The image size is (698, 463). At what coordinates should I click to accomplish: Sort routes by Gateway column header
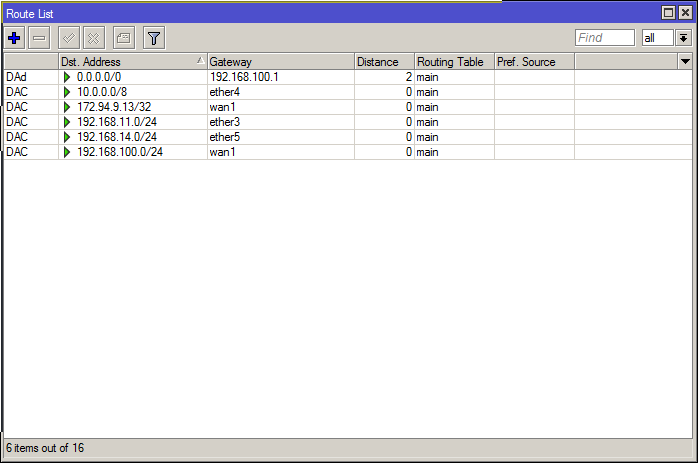coord(280,62)
